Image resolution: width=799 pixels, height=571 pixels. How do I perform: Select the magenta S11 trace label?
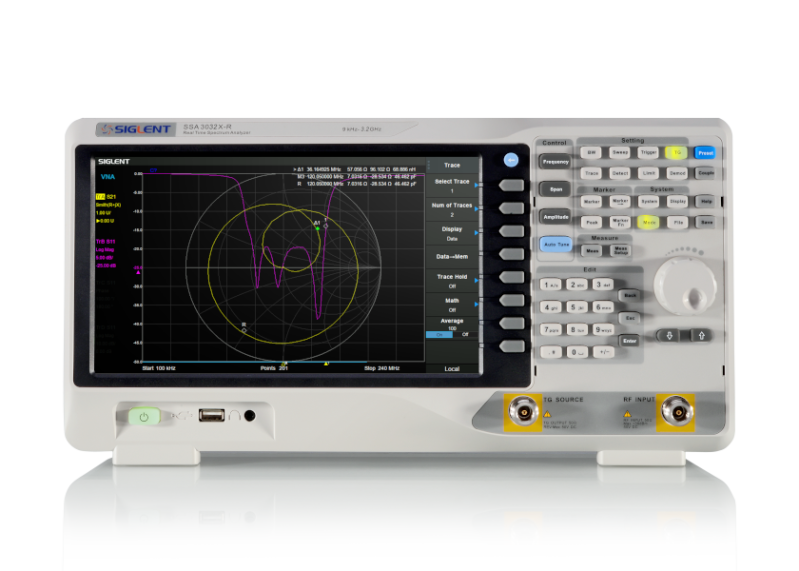pos(105,241)
